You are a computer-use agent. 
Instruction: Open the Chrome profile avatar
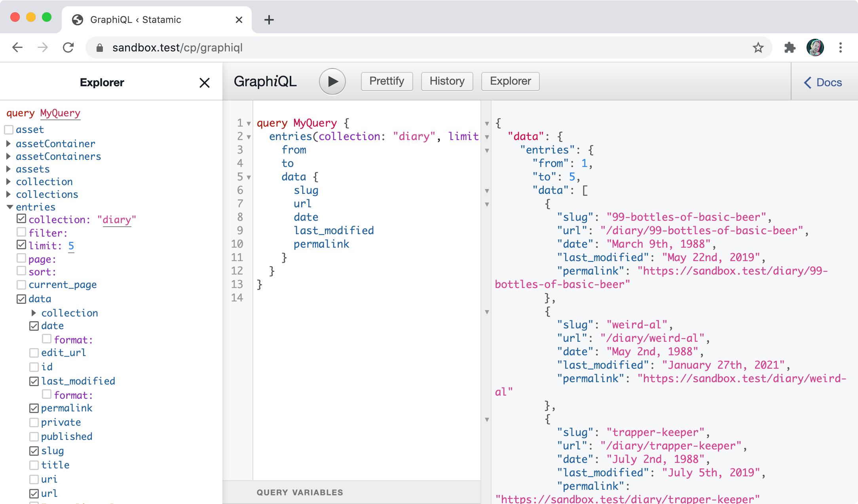(x=815, y=47)
